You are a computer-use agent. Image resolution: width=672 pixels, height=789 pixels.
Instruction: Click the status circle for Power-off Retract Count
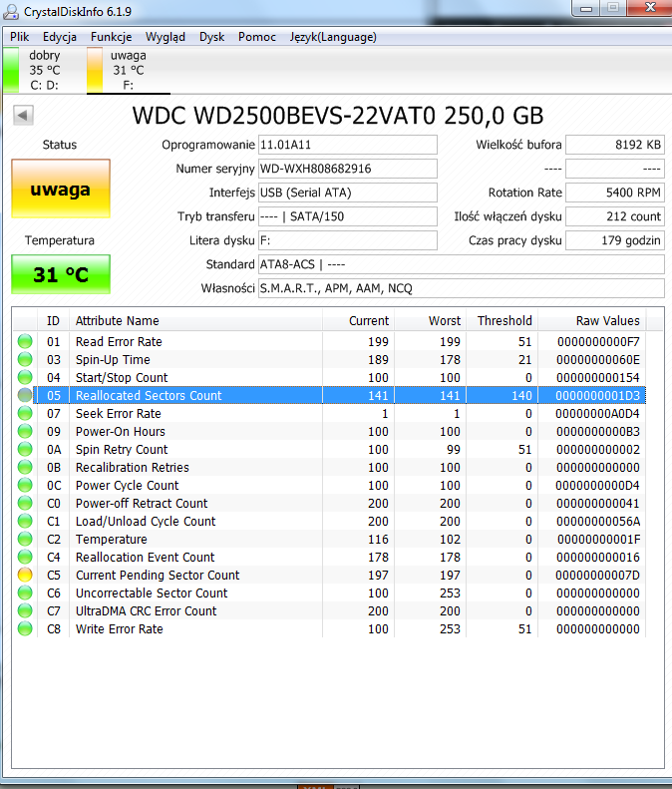coord(25,503)
